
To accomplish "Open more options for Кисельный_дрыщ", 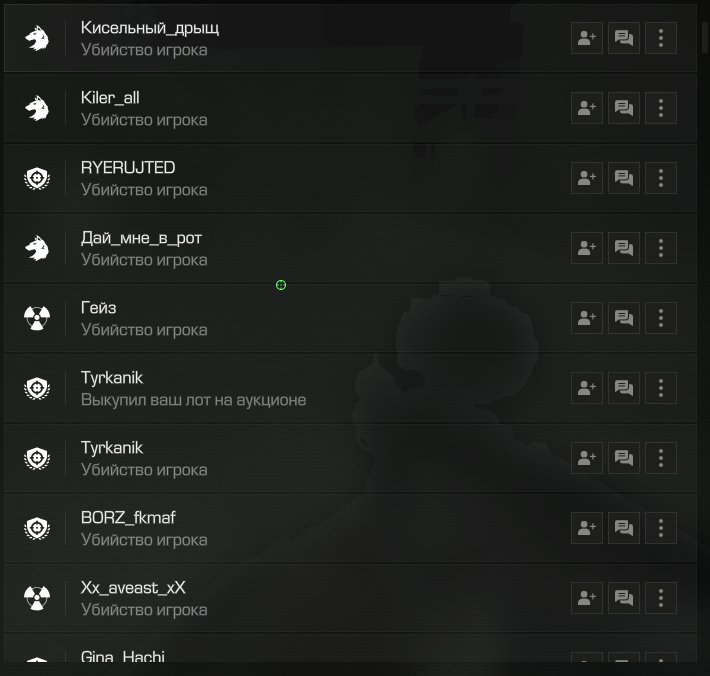I will click(661, 38).
